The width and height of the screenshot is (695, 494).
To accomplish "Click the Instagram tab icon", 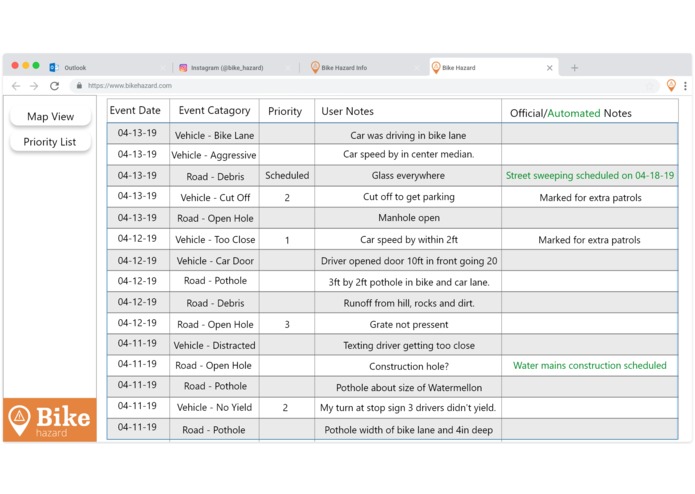I will [x=183, y=68].
